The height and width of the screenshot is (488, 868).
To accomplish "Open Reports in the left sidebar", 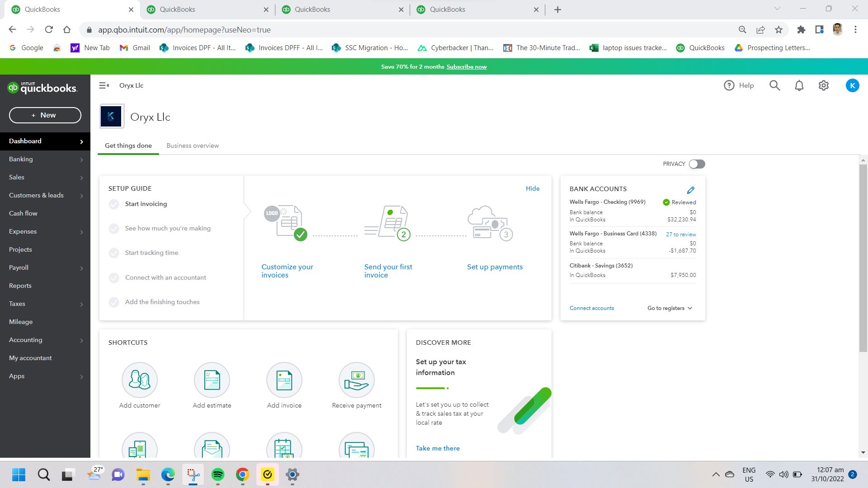I will coord(20,286).
